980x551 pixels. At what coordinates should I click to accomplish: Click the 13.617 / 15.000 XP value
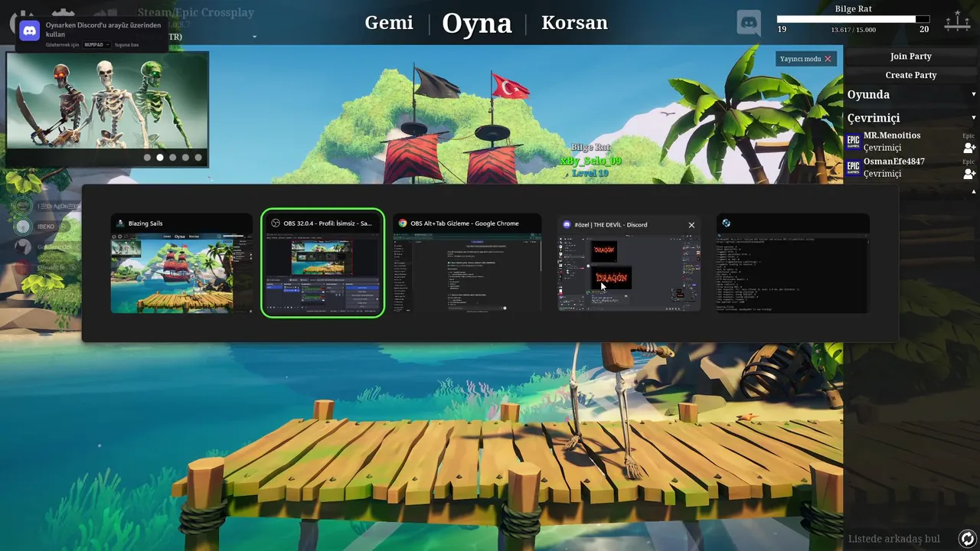[853, 30]
